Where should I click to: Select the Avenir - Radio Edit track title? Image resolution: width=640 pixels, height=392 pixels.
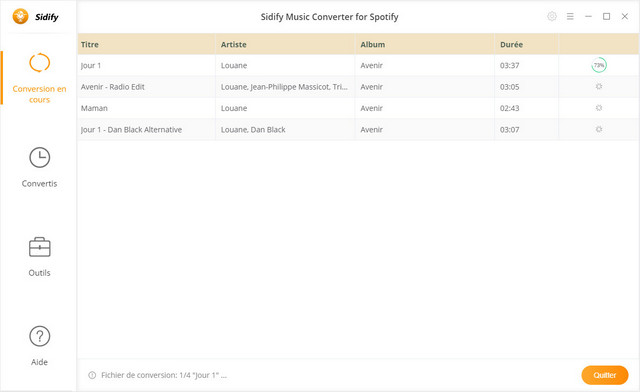113,87
